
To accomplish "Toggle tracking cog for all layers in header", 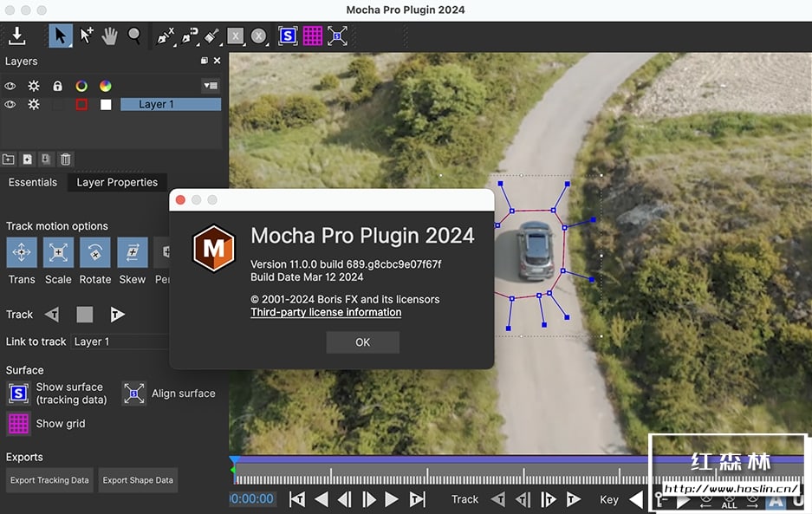I will (34, 86).
